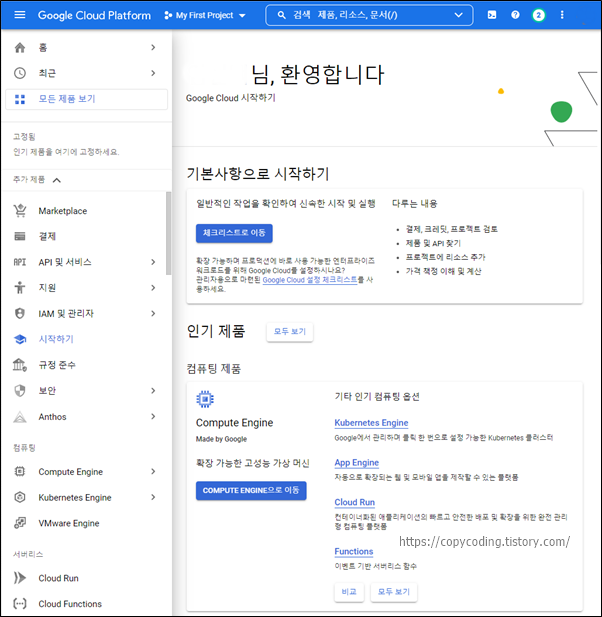Click the API icon beside API 및 서비스
602x617 pixels.
tap(20, 262)
